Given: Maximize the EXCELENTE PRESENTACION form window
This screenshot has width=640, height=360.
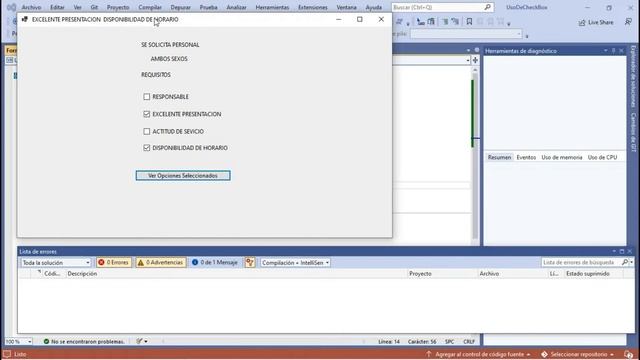Looking at the screenshot, I should pyautogui.click(x=360, y=19).
